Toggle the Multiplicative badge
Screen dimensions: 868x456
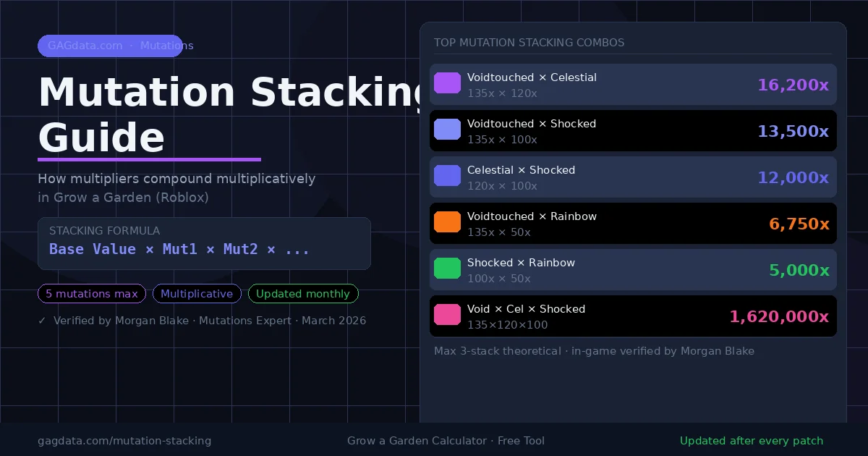[x=197, y=293]
